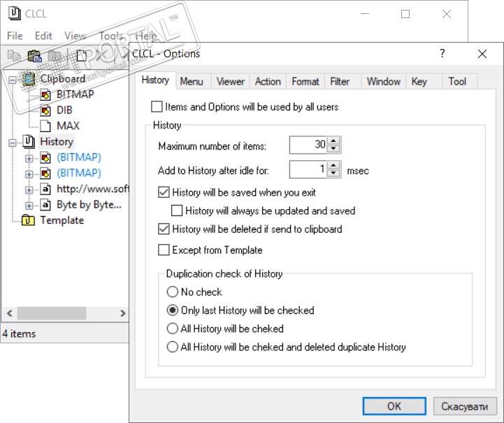Click the CLCL app icon in title bar
The height and width of the screenshot is (423, 504).
coord(14,13)
